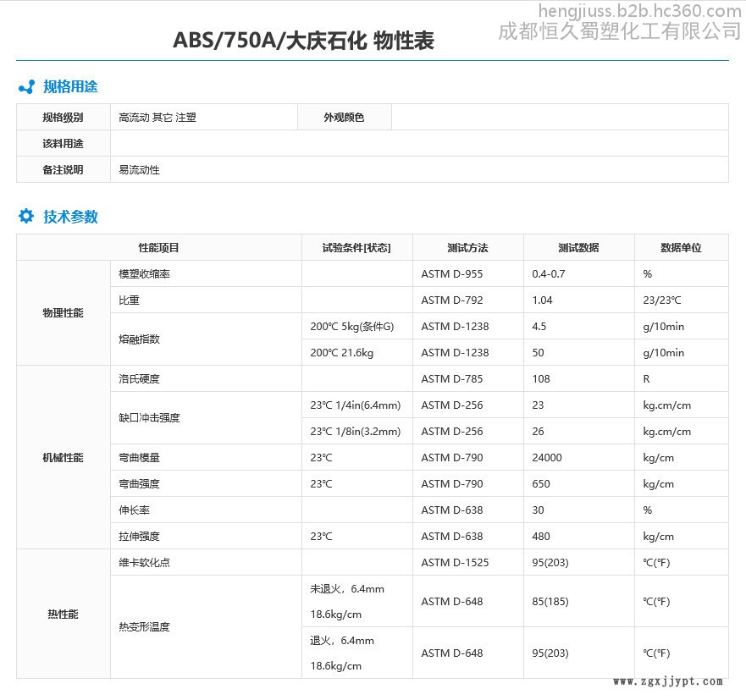Click the 伸长率 property cell

coord(206,510)
